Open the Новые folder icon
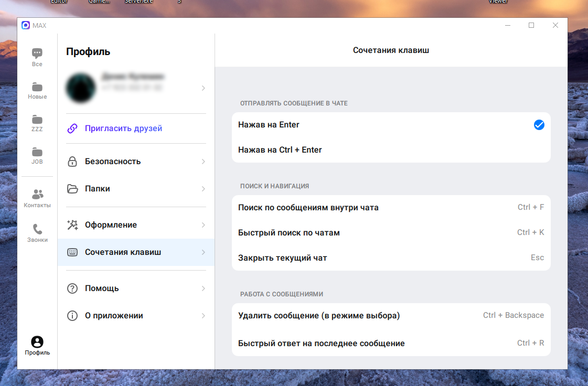 click(x=37, y=87)
